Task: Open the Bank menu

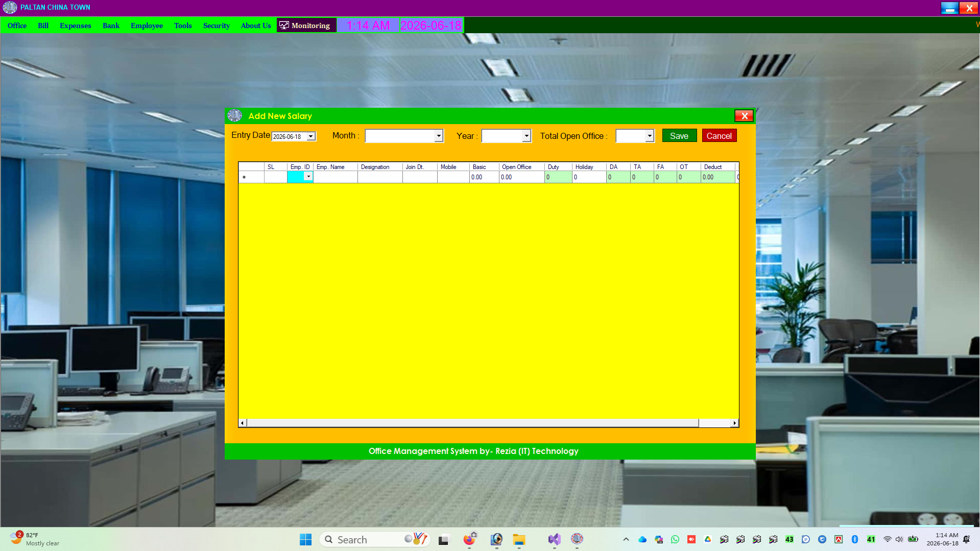Action: pos(111,26)
